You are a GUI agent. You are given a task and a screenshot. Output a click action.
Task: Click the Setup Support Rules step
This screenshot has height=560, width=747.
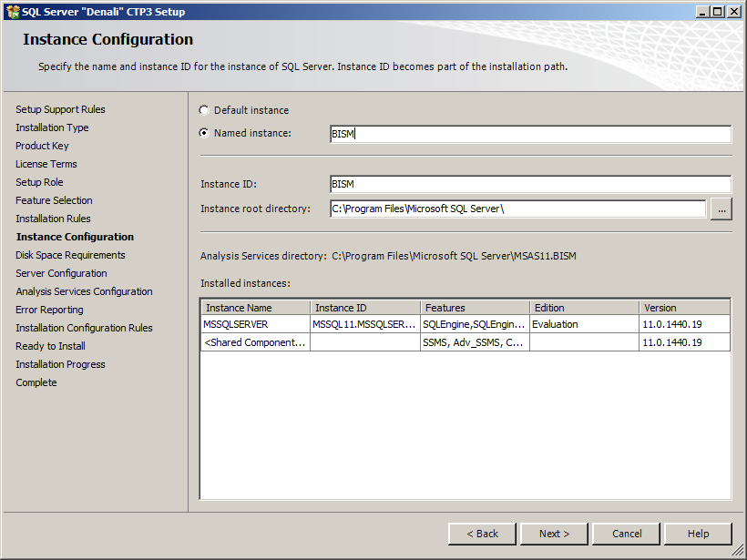pyautogui.click(x=60, y=109)
